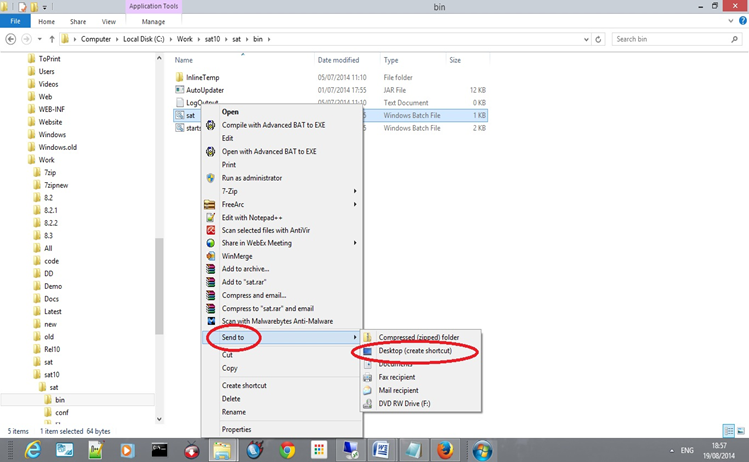Select the InlineTemp folder in file list
This screenshot has width=749, height=462.
click(x=203, y=77)
